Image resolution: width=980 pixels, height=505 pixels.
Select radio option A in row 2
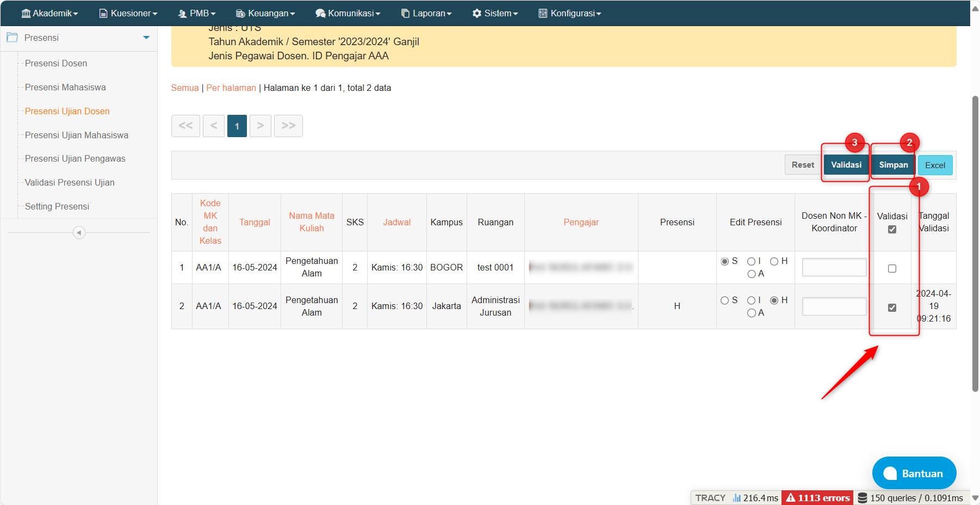tap(752, 313)
